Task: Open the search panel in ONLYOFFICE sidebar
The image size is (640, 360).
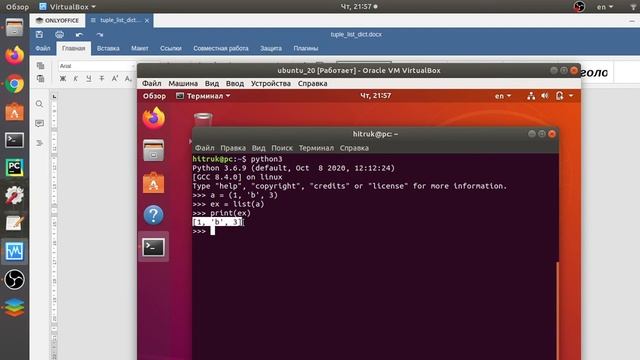Action: coord(39,104)
